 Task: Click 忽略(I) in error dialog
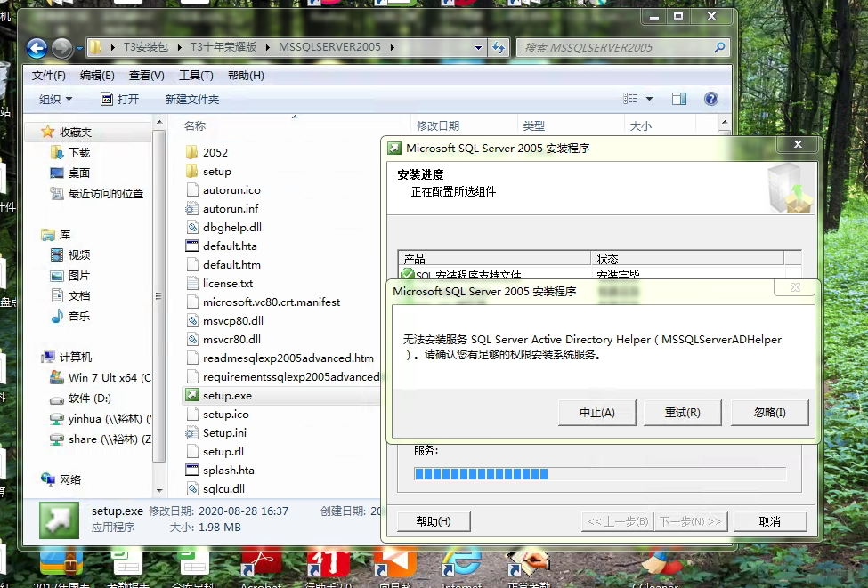point(769,413)
